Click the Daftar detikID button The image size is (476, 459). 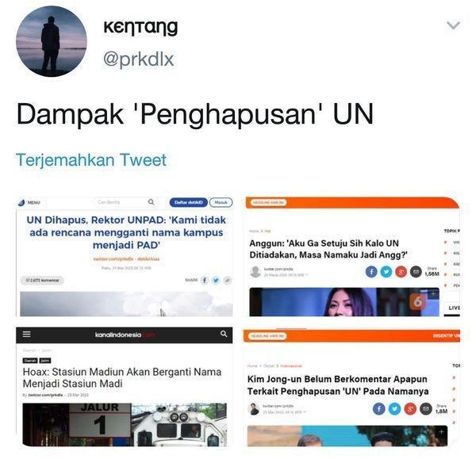pyautogui.click(x=188, y=202)
